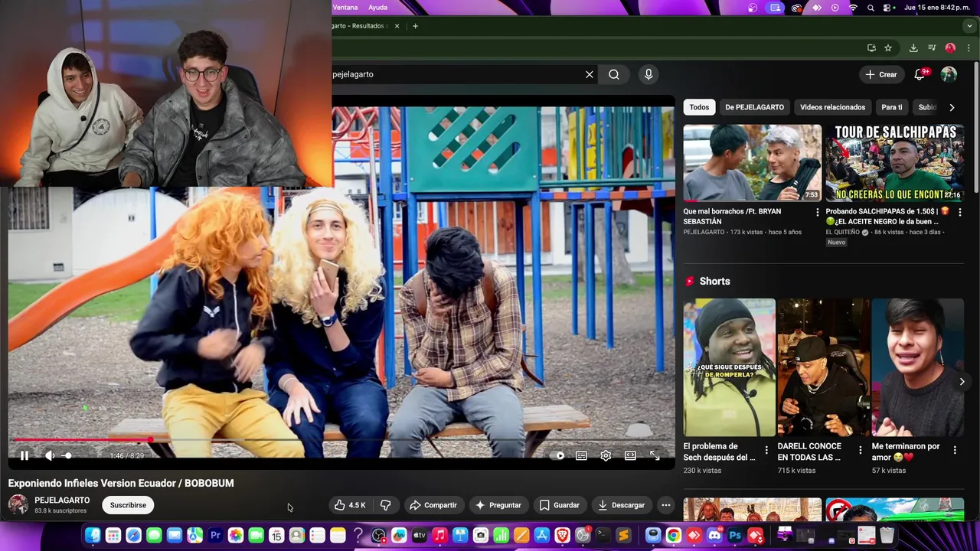Open the Wi-Fi status menu
The width and height of the screenshot is (980, 551).
click(853, 8)
